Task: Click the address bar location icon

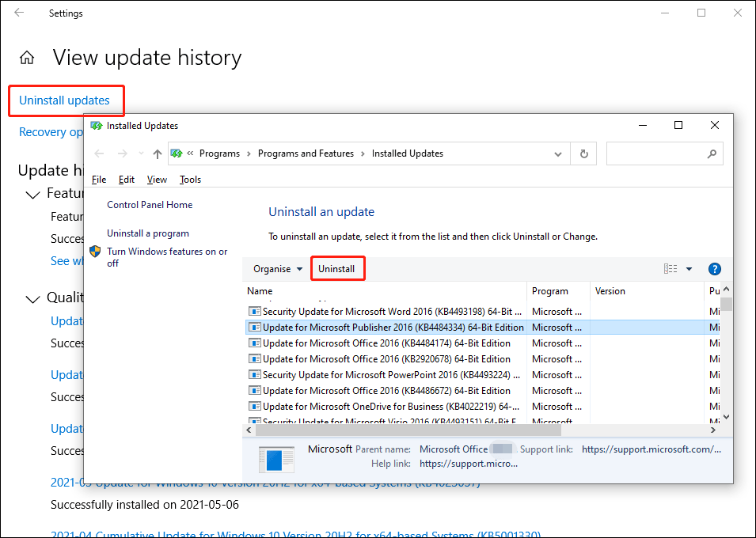Action: point(177,153)
